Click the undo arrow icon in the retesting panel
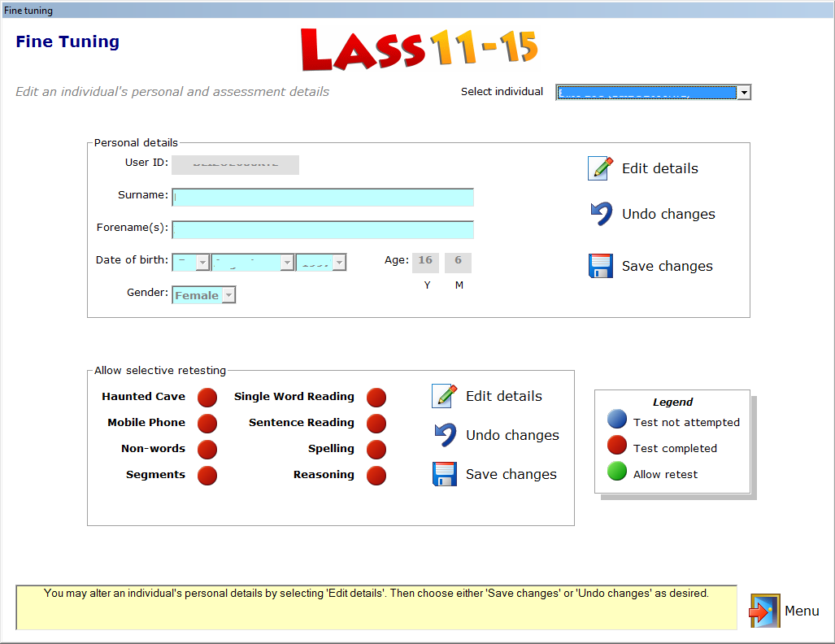835x644 pixels. (x=445, y=435)
